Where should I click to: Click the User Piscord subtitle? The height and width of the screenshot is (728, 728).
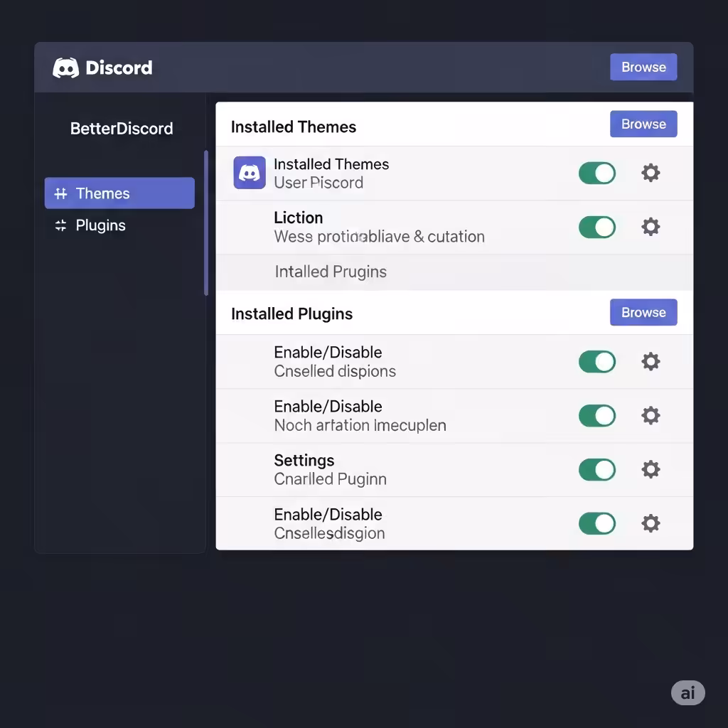pos(318,183)
